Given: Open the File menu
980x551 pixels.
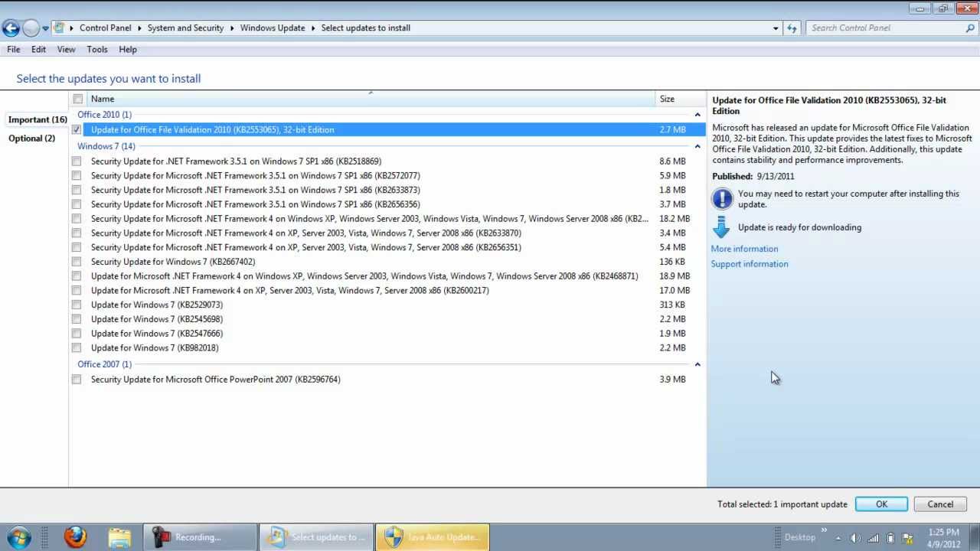Looking at the screenshot, I should pos(14,49).
